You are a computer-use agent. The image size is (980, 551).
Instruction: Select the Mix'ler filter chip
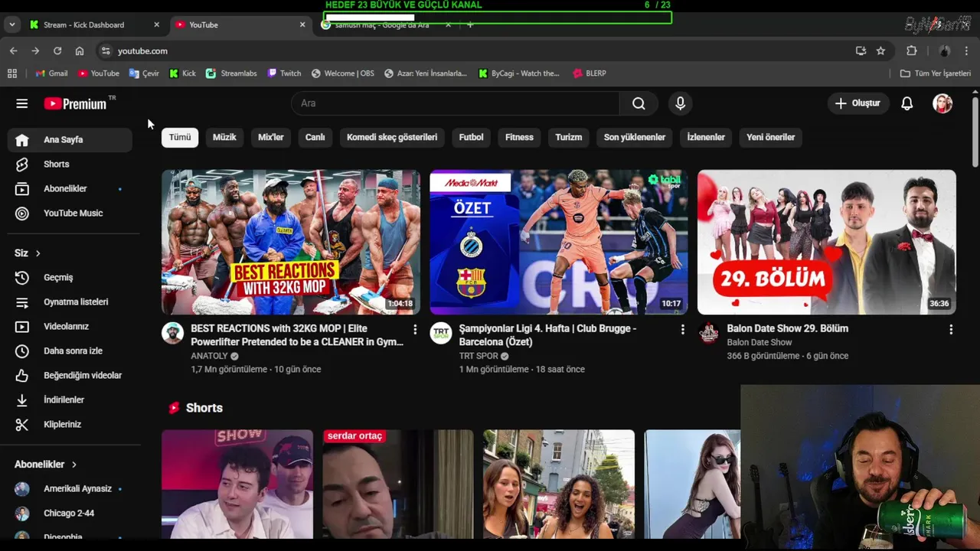[271, 138]
